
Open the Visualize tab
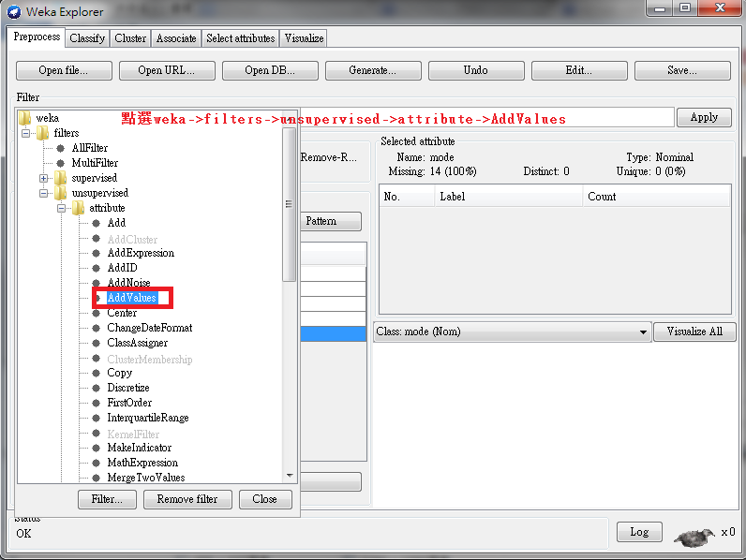click(x=304, y=38)
